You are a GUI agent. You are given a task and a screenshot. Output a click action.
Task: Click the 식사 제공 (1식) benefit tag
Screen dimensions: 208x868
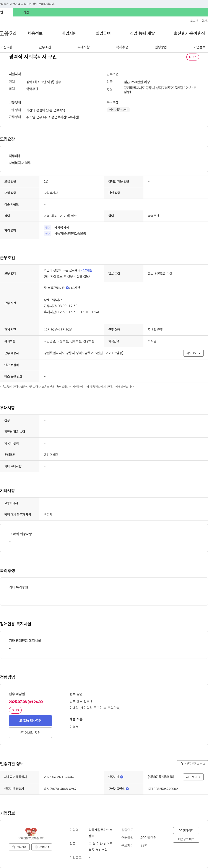coord(118,109)
